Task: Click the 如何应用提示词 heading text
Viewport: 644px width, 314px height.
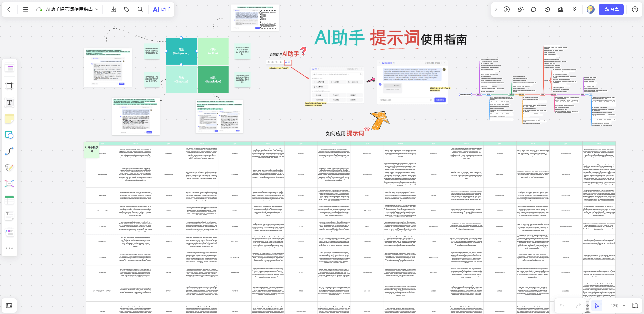Action: point(345,133)
